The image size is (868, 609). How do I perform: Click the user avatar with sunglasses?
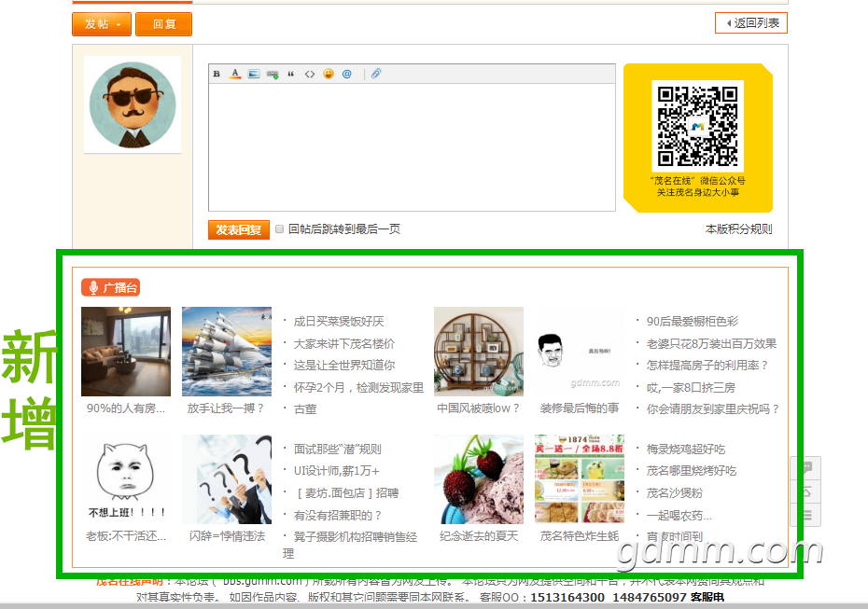(x=133, y=104)
